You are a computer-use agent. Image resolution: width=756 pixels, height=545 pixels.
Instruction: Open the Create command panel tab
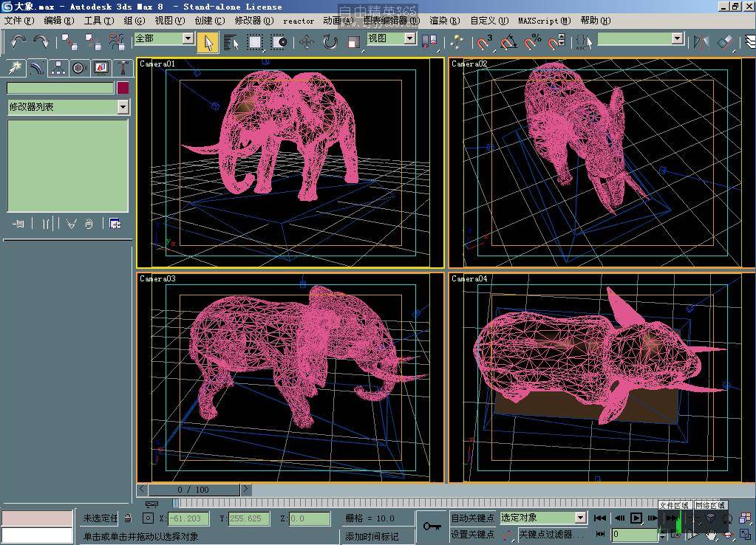click(14, 68)
